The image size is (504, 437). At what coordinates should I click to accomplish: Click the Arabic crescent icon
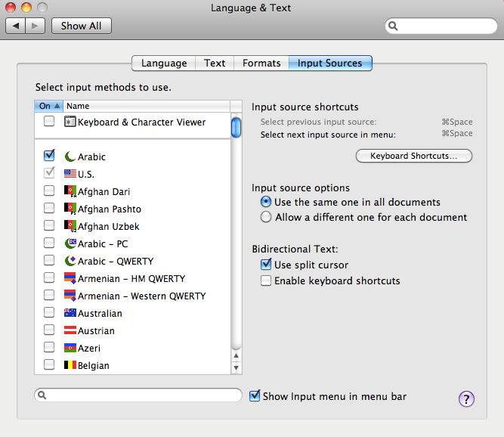click(70, 157)
